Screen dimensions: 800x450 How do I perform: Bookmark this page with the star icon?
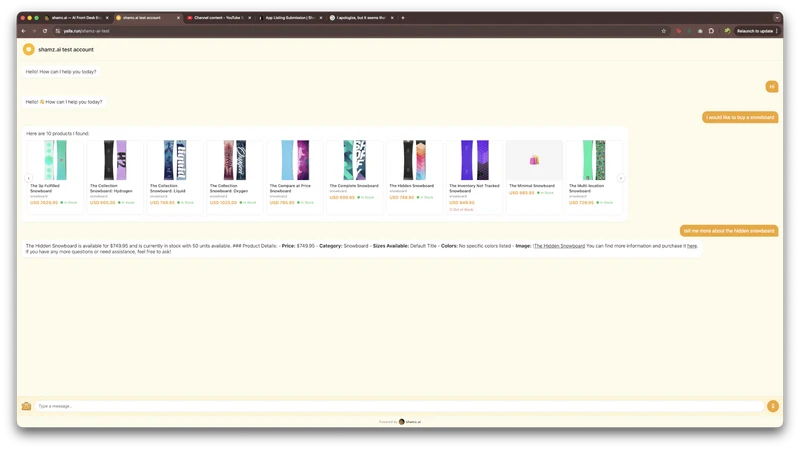point(664,31)
